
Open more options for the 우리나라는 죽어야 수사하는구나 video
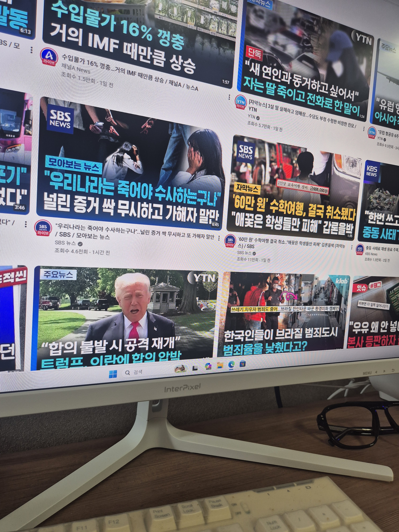tap(219, 238)
